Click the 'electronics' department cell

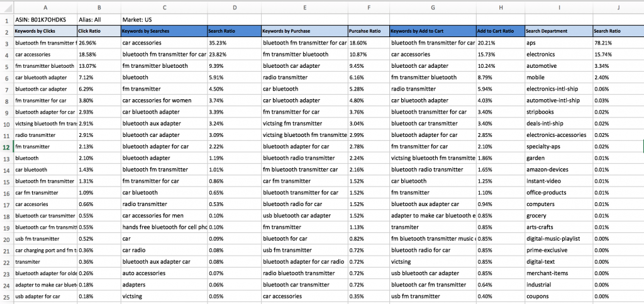(x=559, y=54)
